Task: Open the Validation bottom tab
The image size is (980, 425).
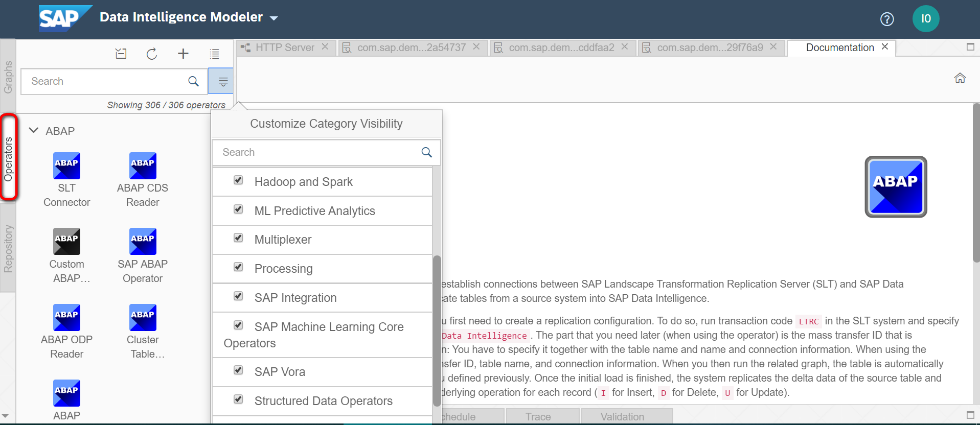Action: pyautogui.click(x=622, y=416)
